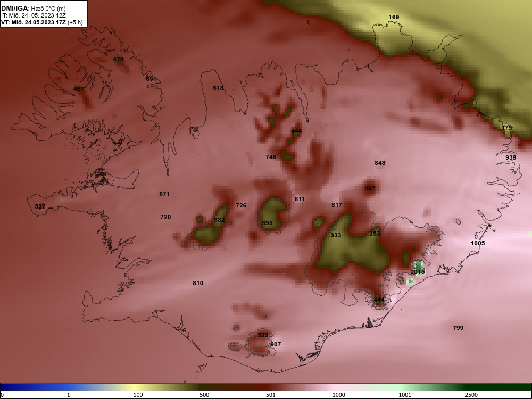The width and height of the screenshot is (532, 399).
Task: Click the 395 value on the glacier
Action: click(268, 223)
